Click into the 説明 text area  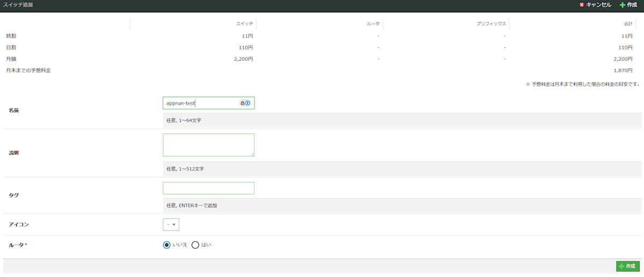208,145
